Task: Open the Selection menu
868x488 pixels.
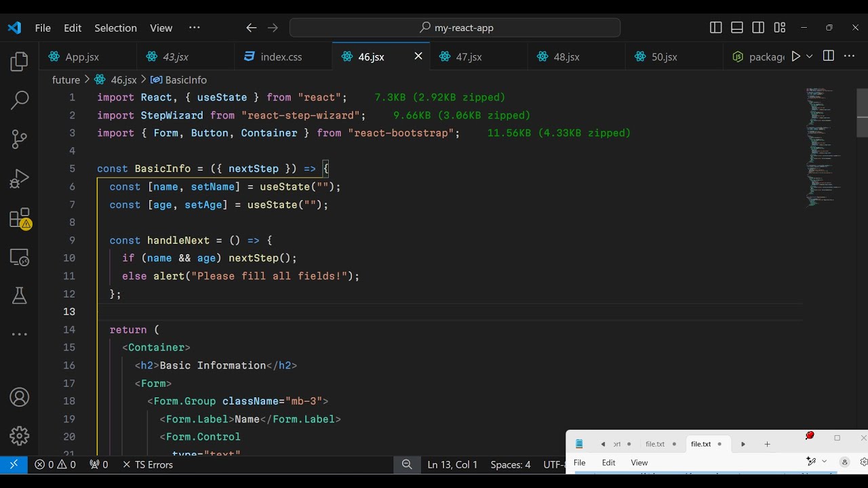Action: coord(115,28)
